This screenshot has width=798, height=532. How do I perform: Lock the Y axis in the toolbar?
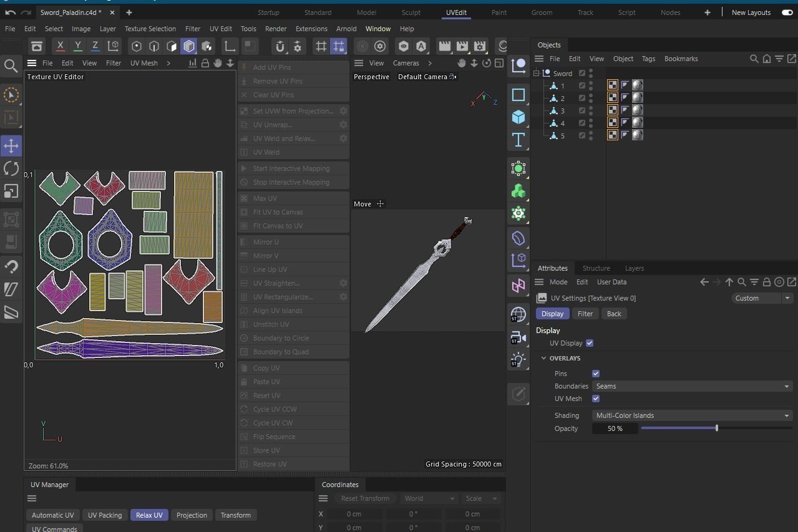[x=77, y=46]
